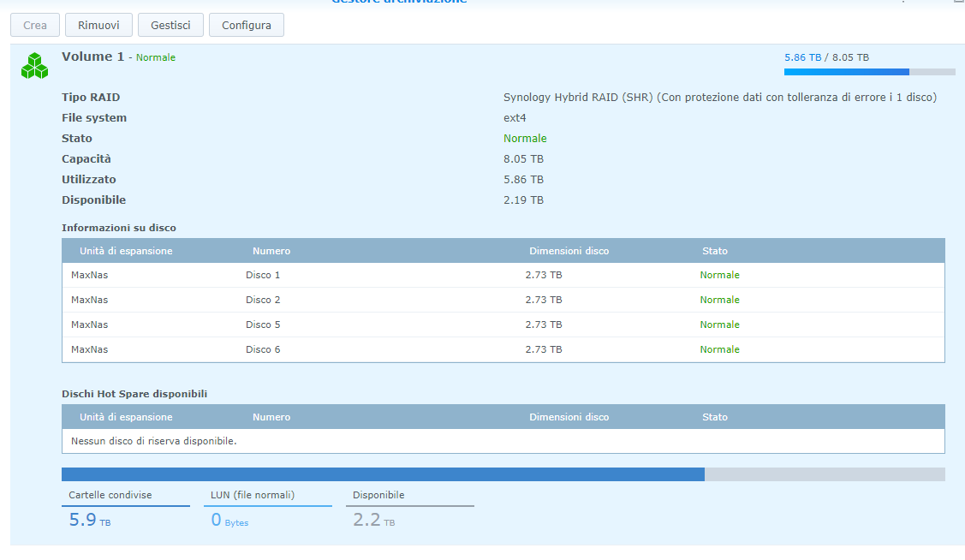Click the Normale status of Disco 6
Screen dimensions: 965x560
click(719, 349)
